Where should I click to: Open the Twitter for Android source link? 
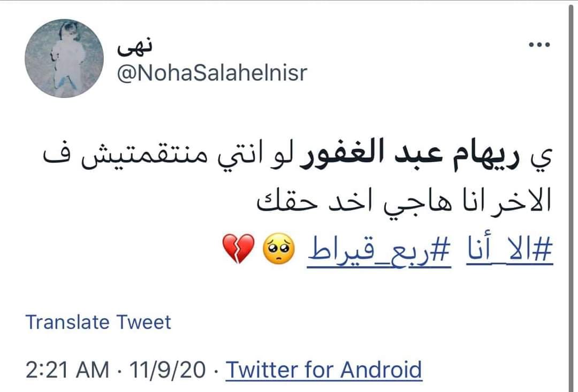click(x=324, y=370)
